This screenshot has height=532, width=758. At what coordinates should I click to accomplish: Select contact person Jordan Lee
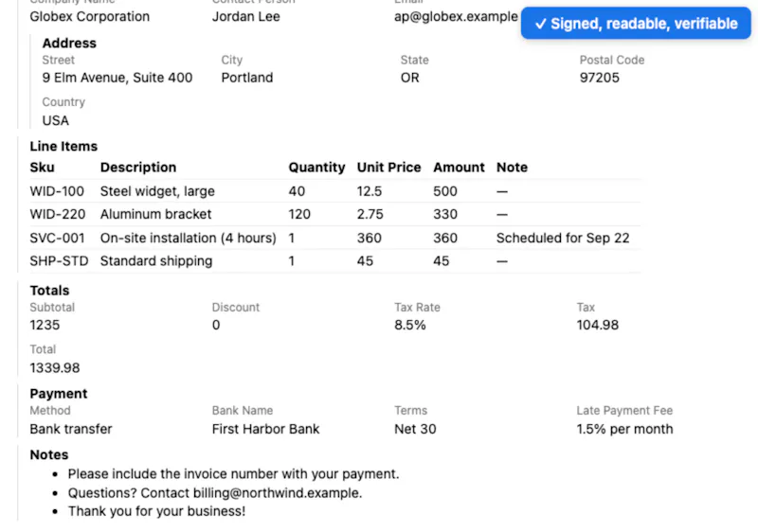pyautogui.click(x=245, y=16)
